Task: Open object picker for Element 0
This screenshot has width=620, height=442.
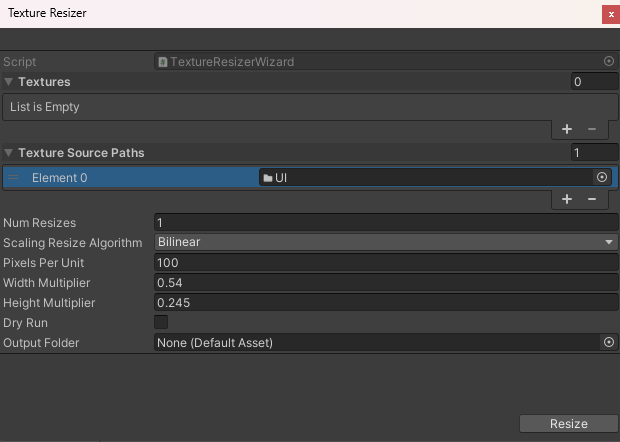Action: coord(601,178)
